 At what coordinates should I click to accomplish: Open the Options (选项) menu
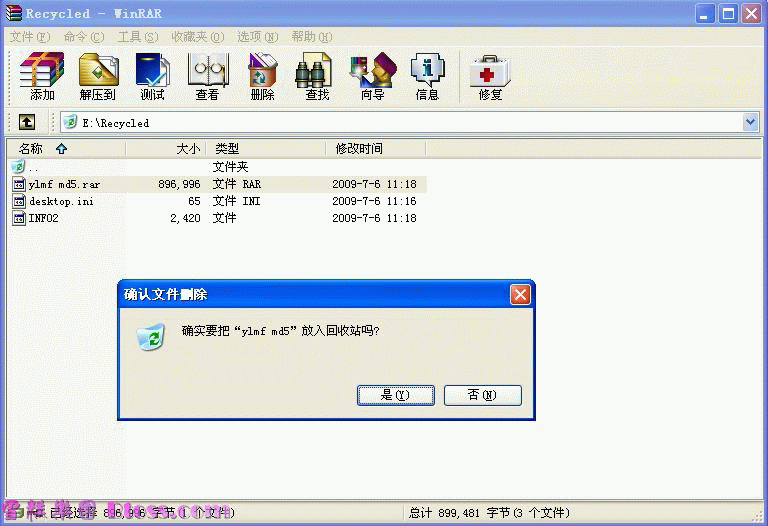click(257, 37)
